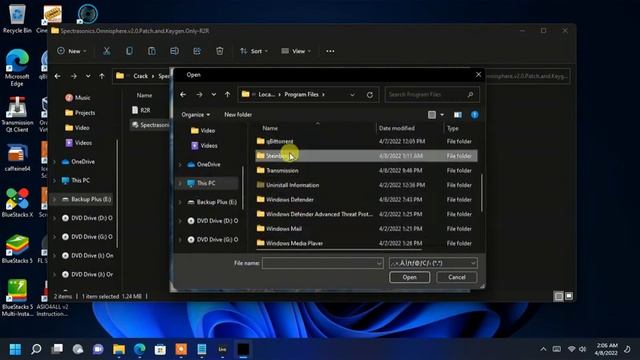Sort by Name column header
The width and height of the screenshot is (640, 360).
click(270, 128)
